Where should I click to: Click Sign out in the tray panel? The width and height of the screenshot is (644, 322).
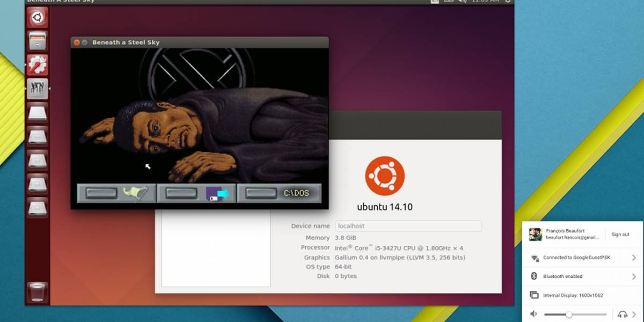point(620,235)
